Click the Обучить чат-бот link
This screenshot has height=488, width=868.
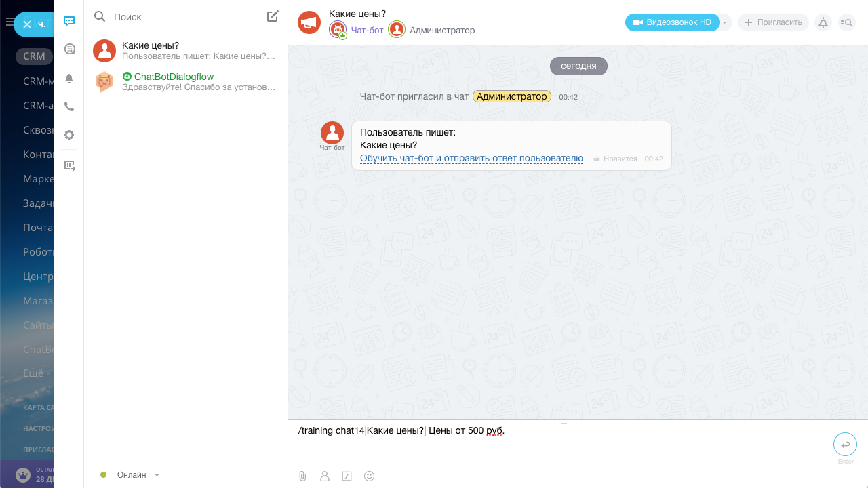click(471, 159)
